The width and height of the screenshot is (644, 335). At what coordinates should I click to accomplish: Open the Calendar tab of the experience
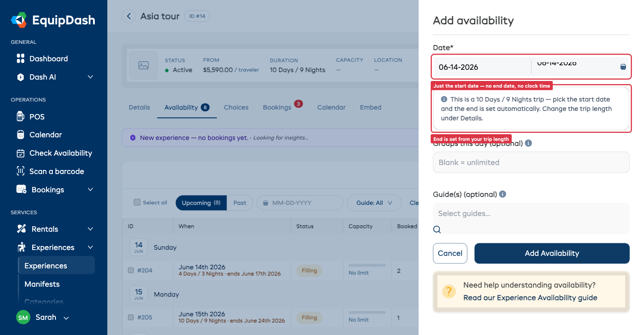pyautogui.click(x=331, y=107)
